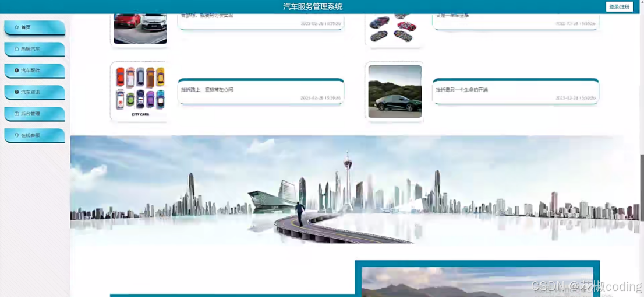Open the 首页 sidebar menu item

pyautogui.click(x=35, y=27)
